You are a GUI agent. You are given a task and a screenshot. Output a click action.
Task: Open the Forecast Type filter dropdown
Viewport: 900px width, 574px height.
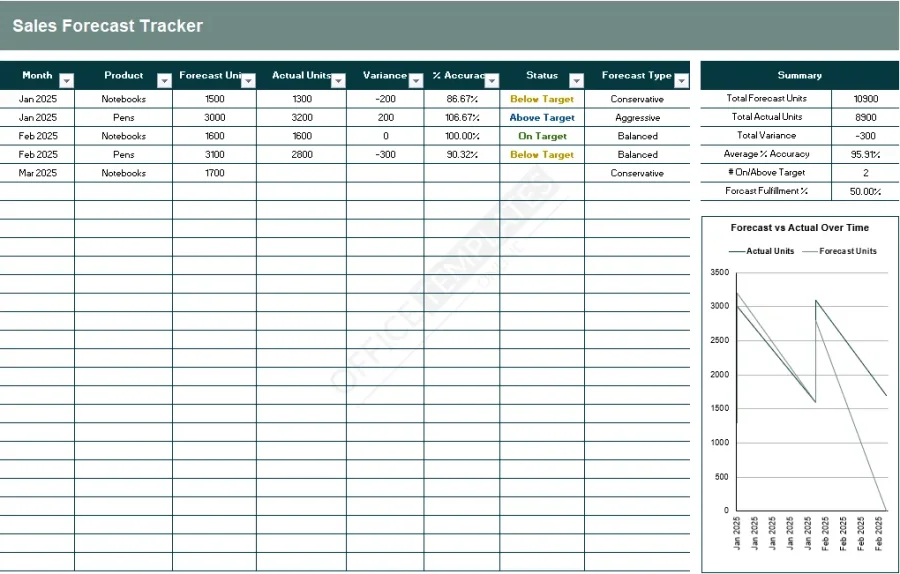(x=682, y=81)
